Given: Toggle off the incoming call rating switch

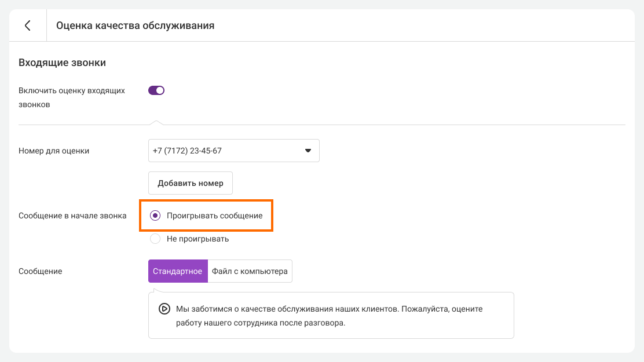Looking at the screenshot, I should [156, 90].
